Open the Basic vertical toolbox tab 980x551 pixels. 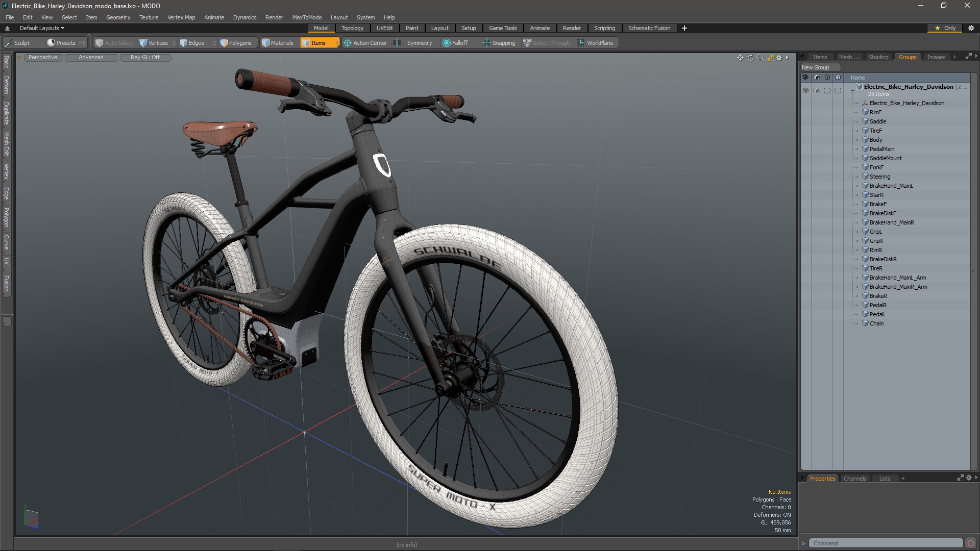6,62
